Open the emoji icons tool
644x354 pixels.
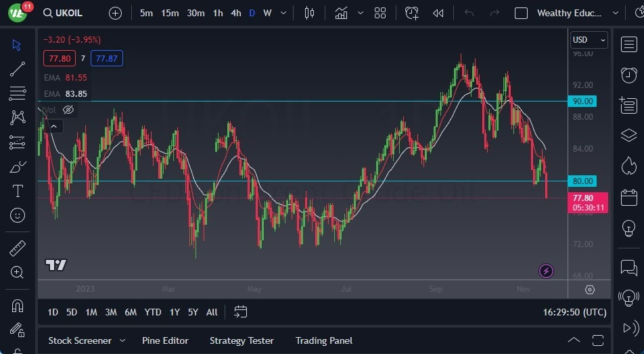[18, 215]
